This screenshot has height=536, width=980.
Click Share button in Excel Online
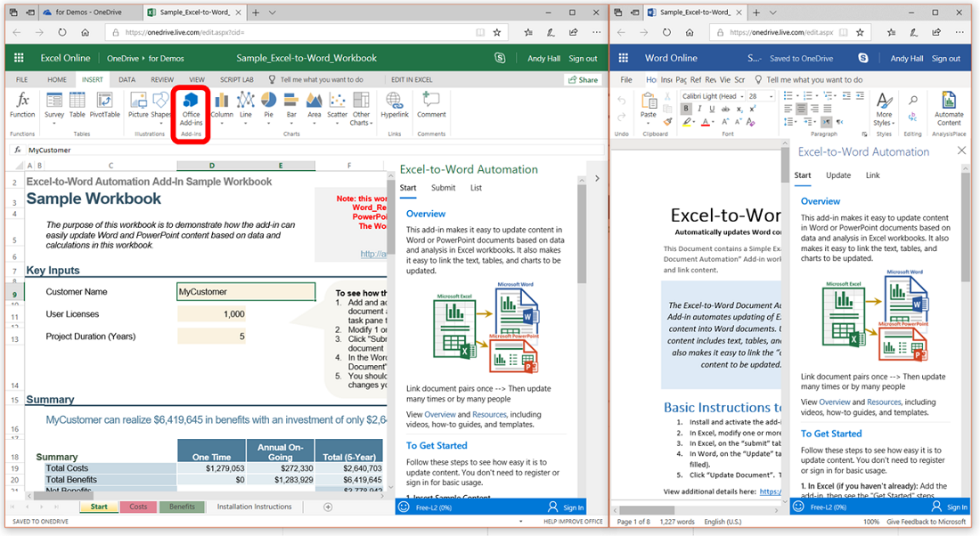coord(584,79)
